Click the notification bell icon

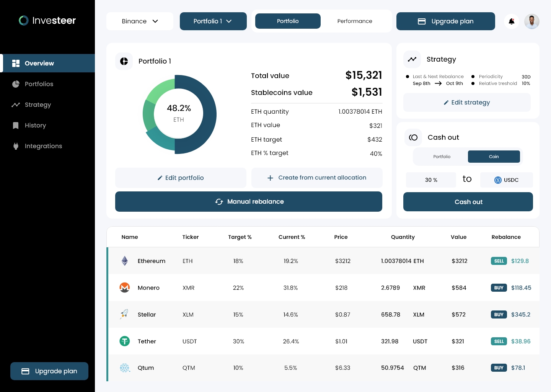pos(512,21)
